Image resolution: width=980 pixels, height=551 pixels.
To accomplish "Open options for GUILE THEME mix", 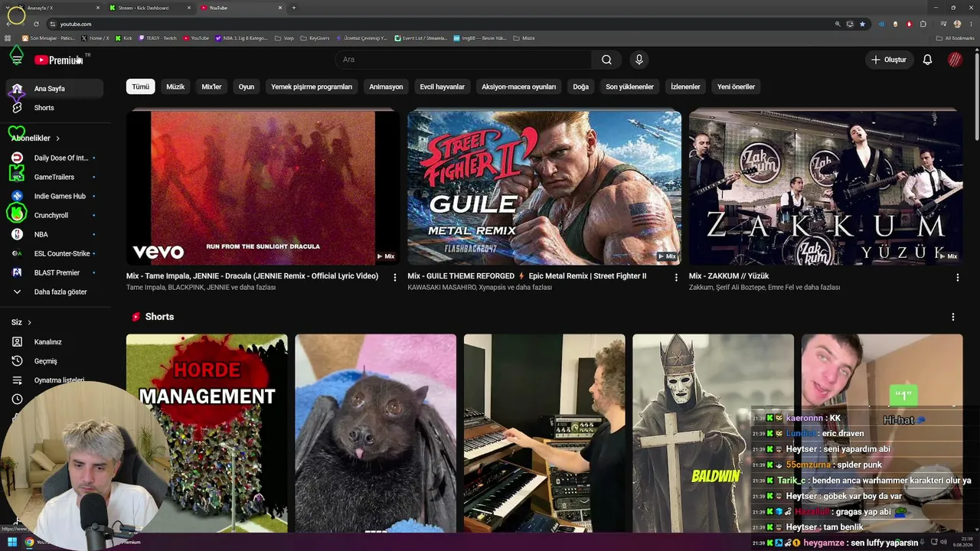I will click(x=676, y=277).
